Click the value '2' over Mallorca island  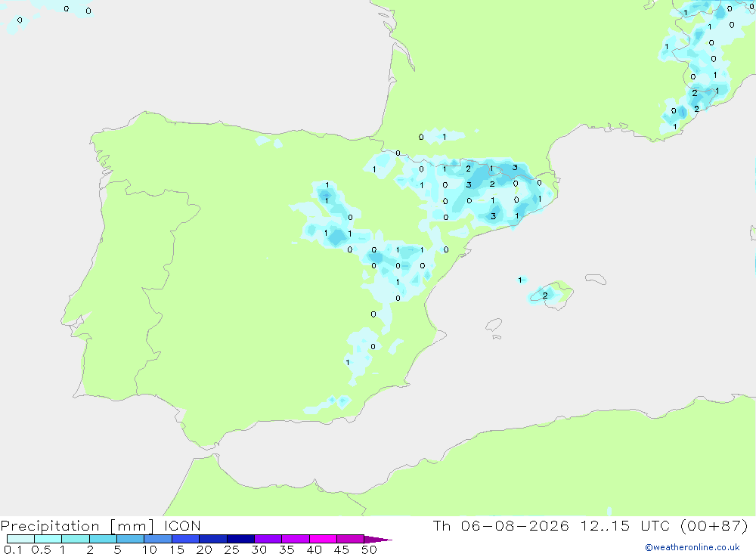tap(545, 296)
